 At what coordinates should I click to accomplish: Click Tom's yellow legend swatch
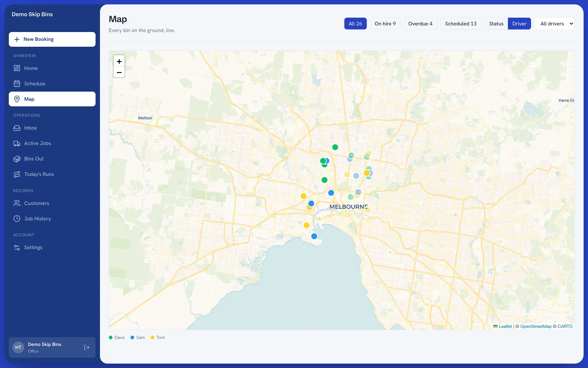[x=153, y=337]
